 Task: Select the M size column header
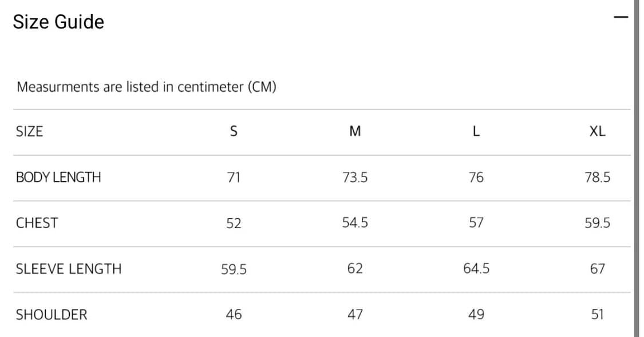pos(355,131)
